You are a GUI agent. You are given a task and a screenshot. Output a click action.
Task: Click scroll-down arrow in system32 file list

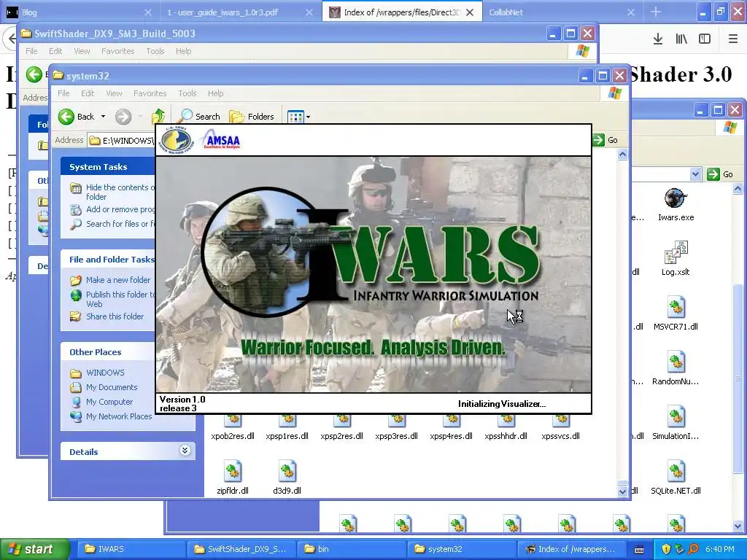[623, 491]
